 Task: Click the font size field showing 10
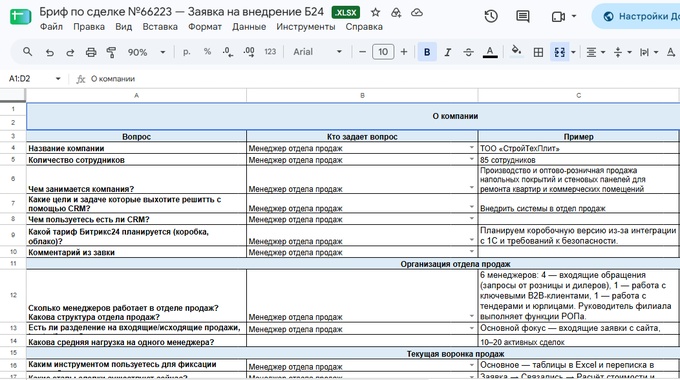coord(383,52)
